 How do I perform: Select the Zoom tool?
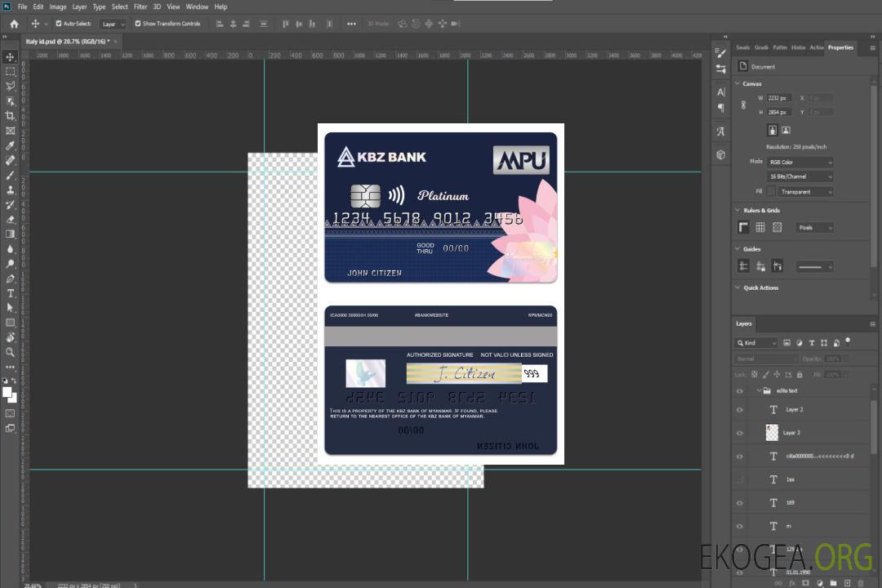pyautogui.click(x=10, y=352)
